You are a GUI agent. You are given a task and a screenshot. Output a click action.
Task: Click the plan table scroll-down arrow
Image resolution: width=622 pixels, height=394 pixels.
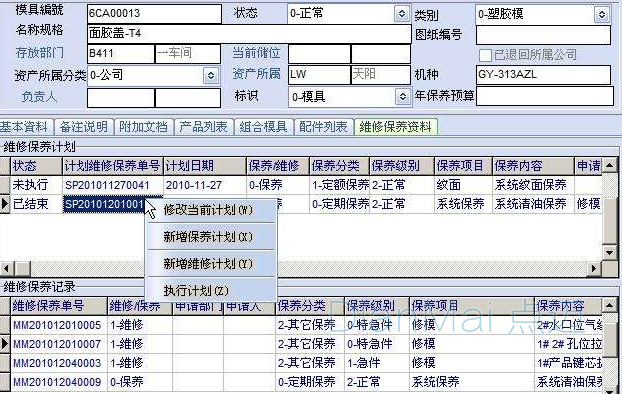(x=609, y=252)
